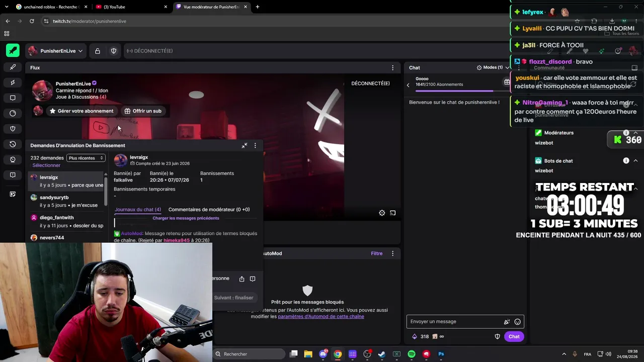
Task: Open Steam from the taskbar
Action: pyautogui.click(x=382, y=354)
